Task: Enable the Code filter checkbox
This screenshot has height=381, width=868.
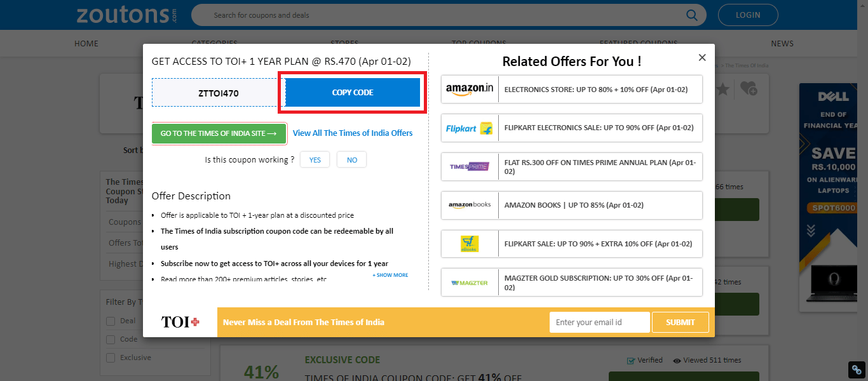Action: [109, 339]
